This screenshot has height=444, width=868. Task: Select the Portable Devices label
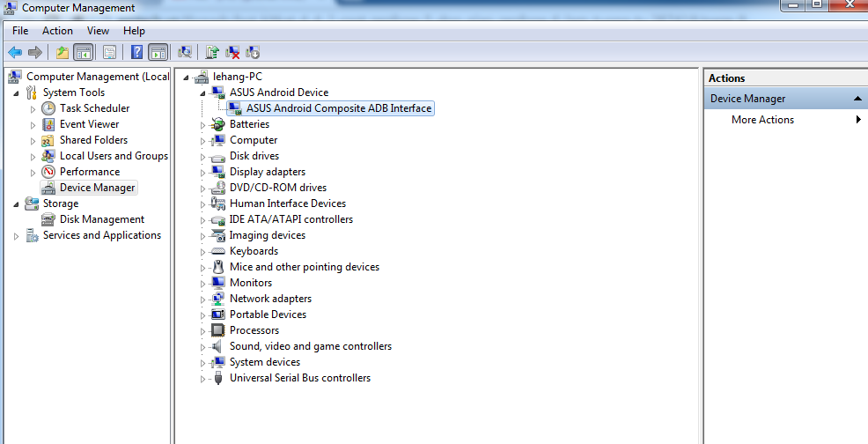(x=268, y=314)
